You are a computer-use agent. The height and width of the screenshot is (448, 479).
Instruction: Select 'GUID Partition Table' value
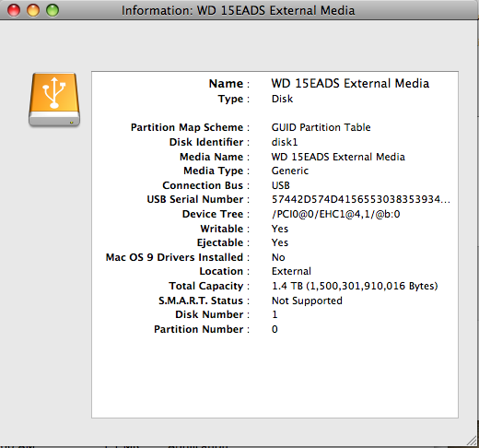tap(321, 127)
